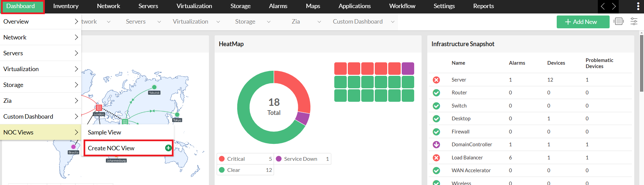Image resolution: width=644 pixels, height=185 pixels.
Task: Click the DomainController service-down status icon
Action: click(x=436, y=145)
